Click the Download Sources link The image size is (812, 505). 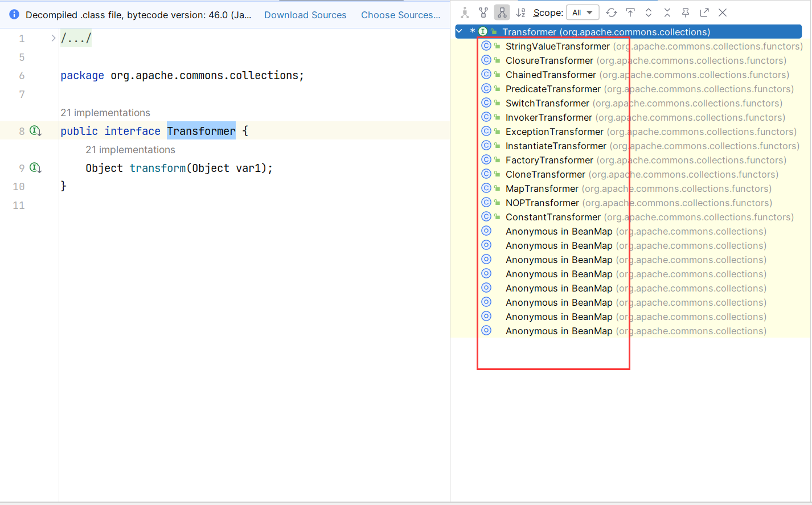click(x=305, y=15)
